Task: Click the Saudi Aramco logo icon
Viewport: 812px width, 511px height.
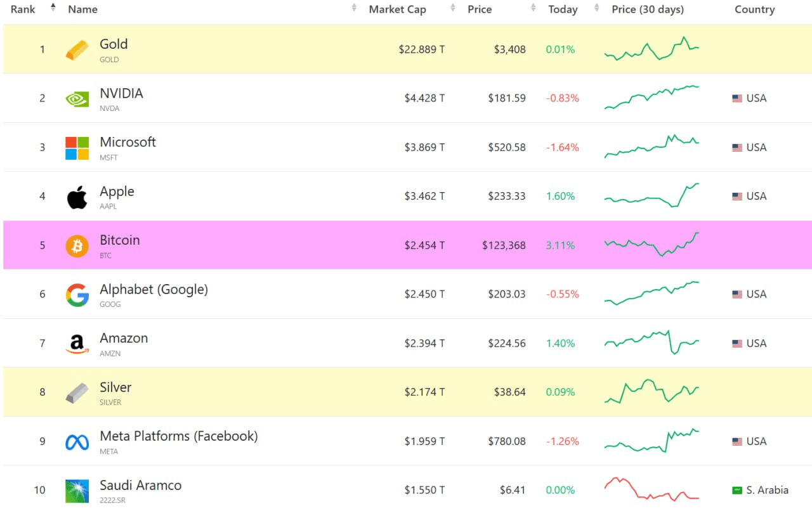Action: [77, 491]
